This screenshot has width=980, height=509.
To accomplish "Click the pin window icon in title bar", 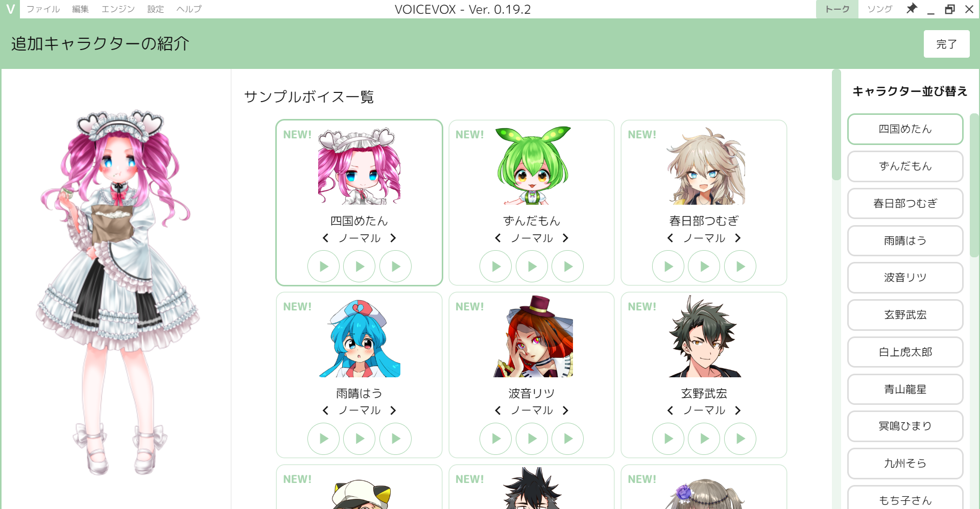I will point(912,9).
